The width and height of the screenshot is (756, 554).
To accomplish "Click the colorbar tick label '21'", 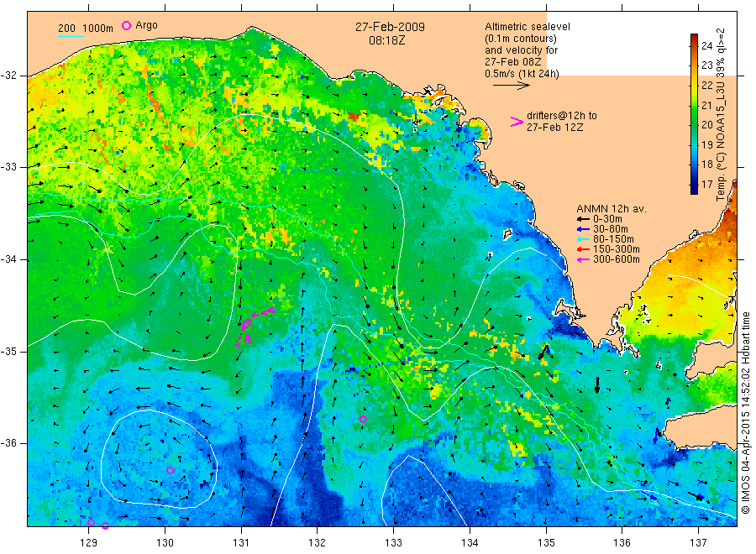I will click(706, 105).
